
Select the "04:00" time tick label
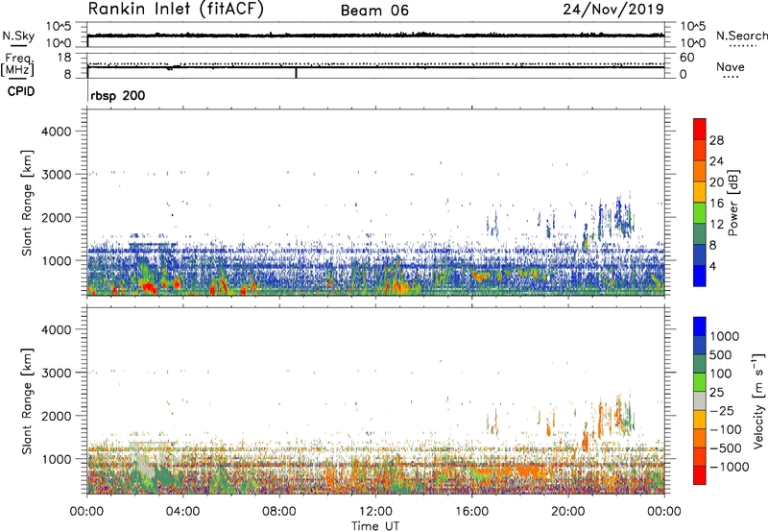[182, 512]
